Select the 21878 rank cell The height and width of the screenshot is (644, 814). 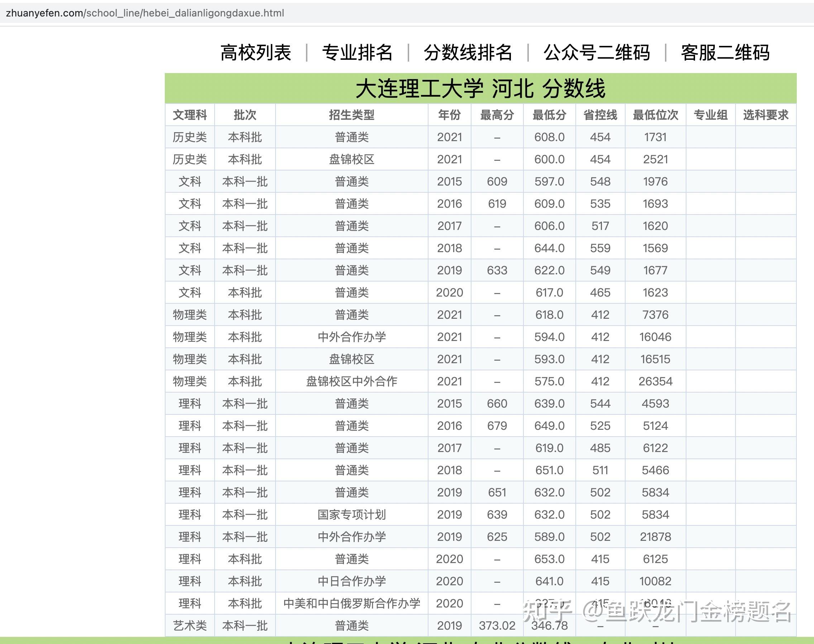pyautogui.click(x=655, y=537)
